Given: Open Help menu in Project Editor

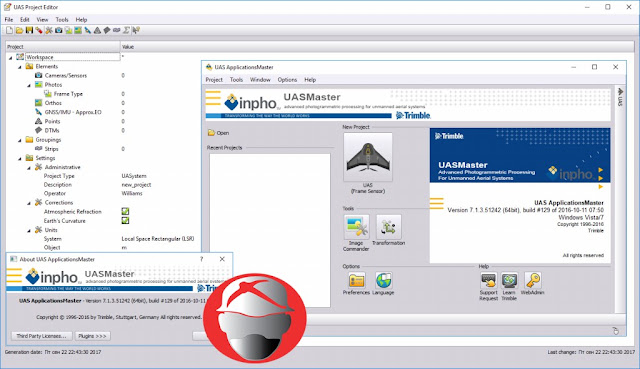Looking at the screenshot, I should click(x=81, y=19).
